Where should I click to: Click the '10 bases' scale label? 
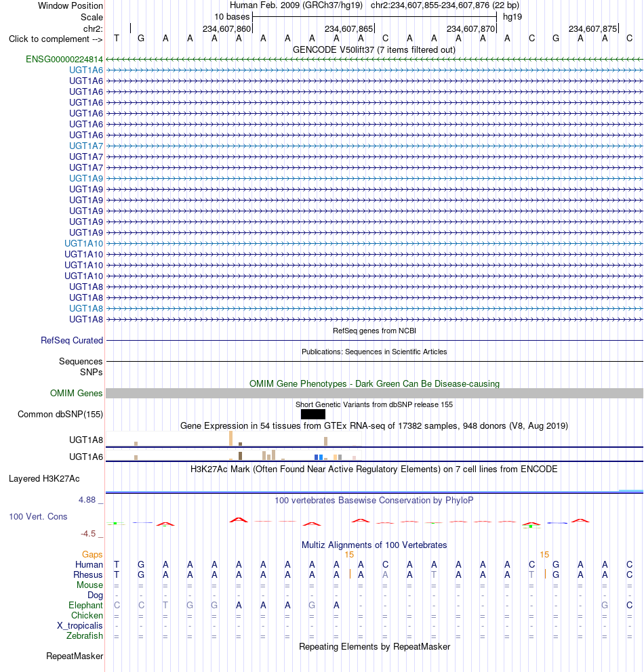click(x=232, y=17)
